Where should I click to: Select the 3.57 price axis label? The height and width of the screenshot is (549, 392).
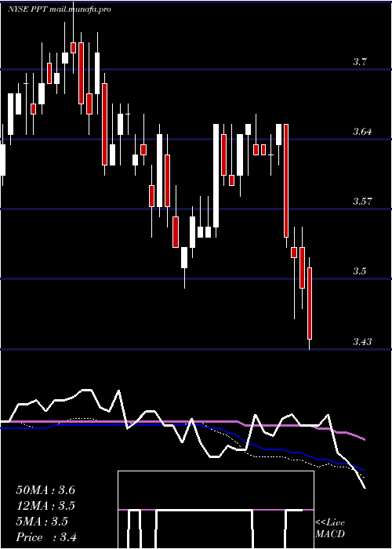[x=362, y=202]
